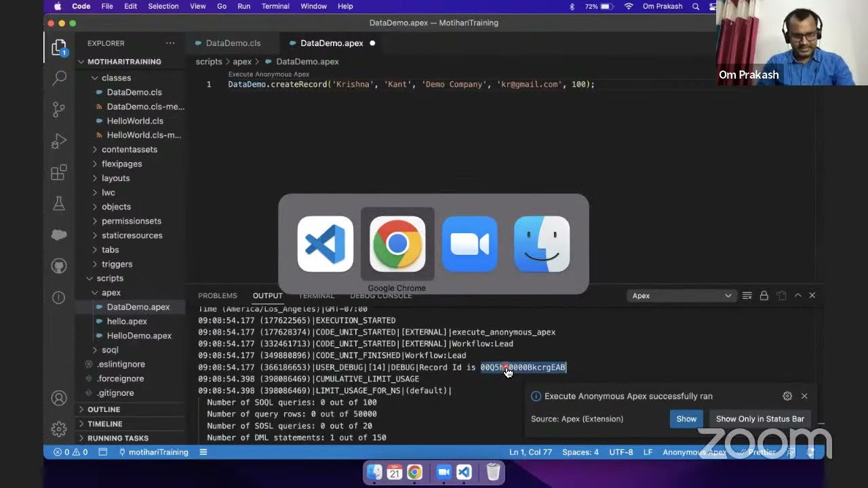This screenshot has width=868, height=488.
Task: Open the Accounts icon in activity bar
Action: point(59,398)
